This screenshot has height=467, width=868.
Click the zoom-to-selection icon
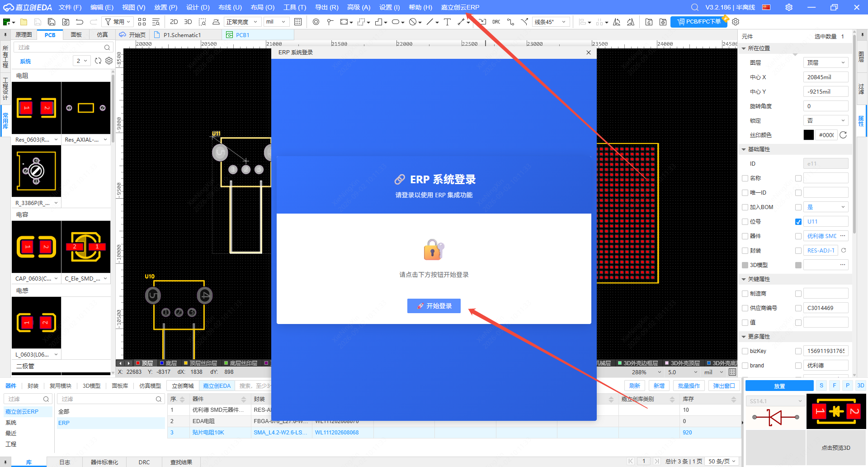[x=202, y=22]
